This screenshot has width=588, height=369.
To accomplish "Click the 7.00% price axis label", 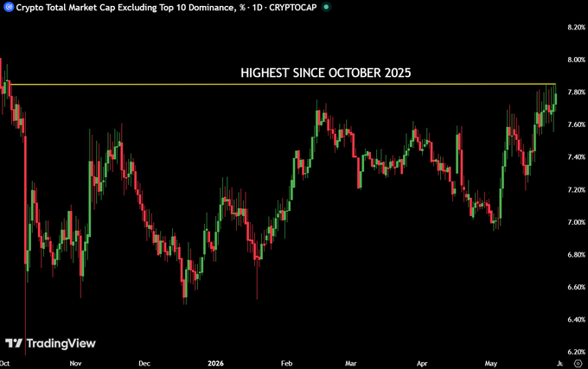I will click(x=576, y=222).
